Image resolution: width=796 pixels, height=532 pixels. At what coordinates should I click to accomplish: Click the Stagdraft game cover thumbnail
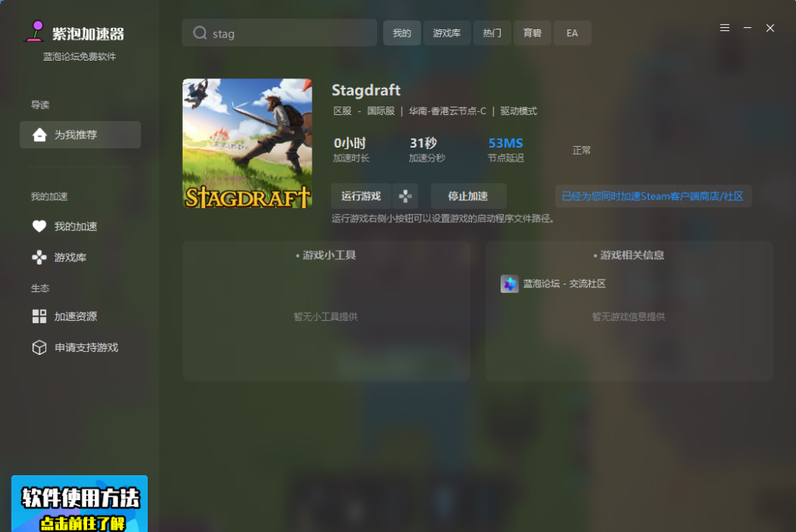(247, 144)
